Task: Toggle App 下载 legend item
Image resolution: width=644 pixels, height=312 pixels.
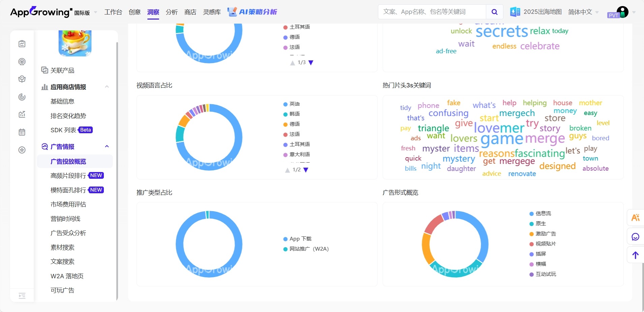Action: (x=300, y=239)
